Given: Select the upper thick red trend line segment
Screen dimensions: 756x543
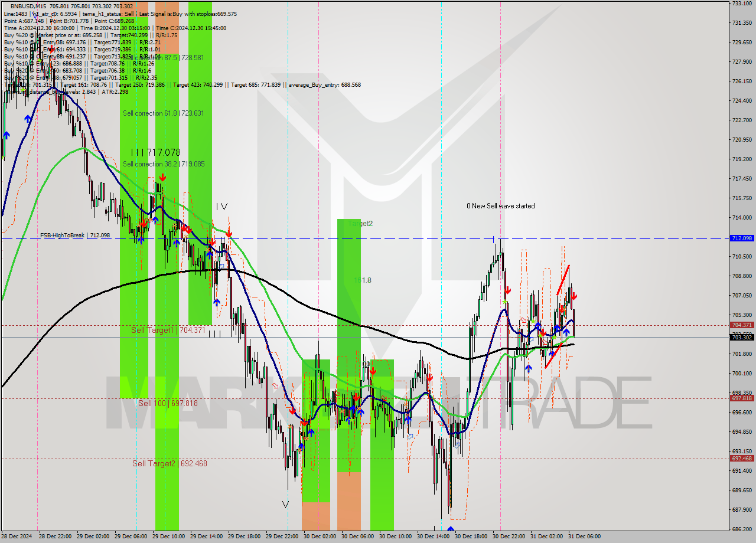Looking at the screenshot, I should [x=563, y=280].
